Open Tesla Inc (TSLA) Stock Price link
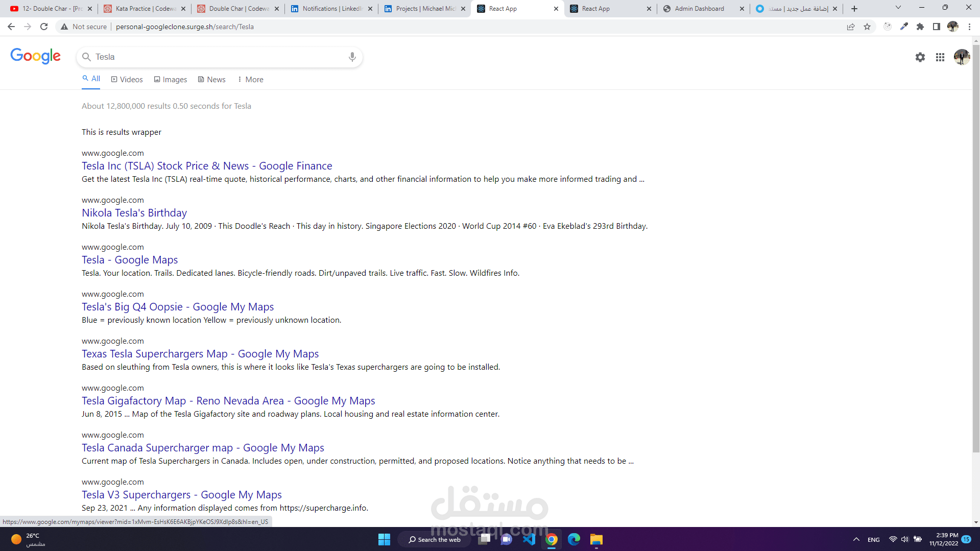 pyautogui.click(x=207, y=166)
